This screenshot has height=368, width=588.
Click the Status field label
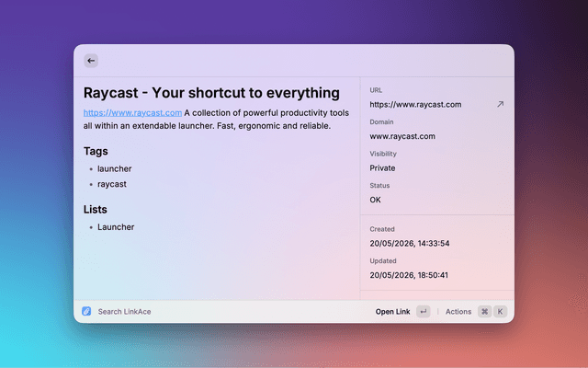pyautogui.click(x=379, y=186)
